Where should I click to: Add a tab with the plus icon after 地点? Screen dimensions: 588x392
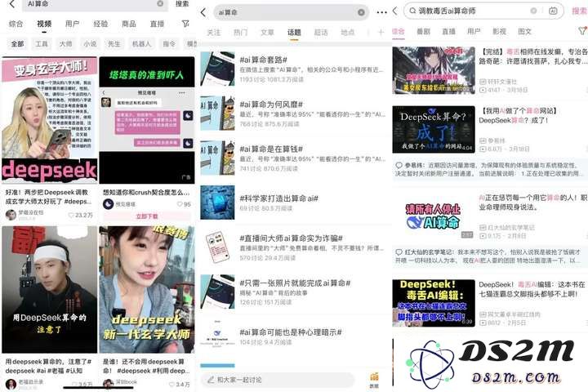pos(381,33)
